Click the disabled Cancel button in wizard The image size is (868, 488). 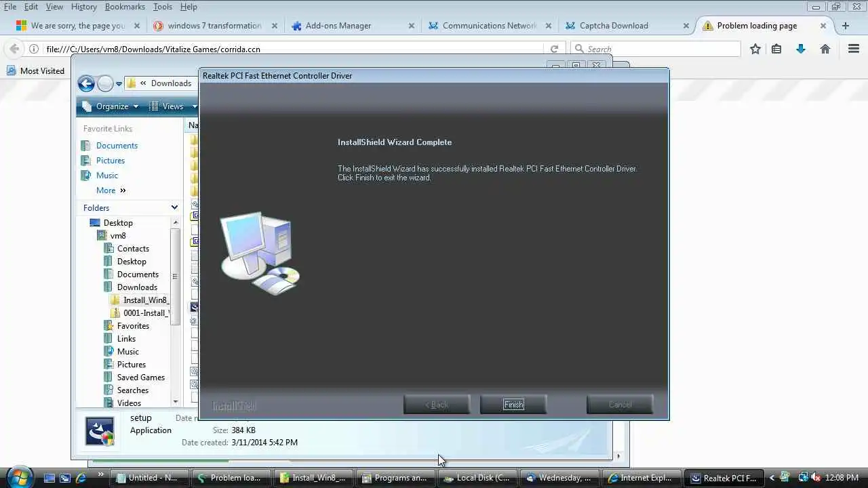pos(620,405)
